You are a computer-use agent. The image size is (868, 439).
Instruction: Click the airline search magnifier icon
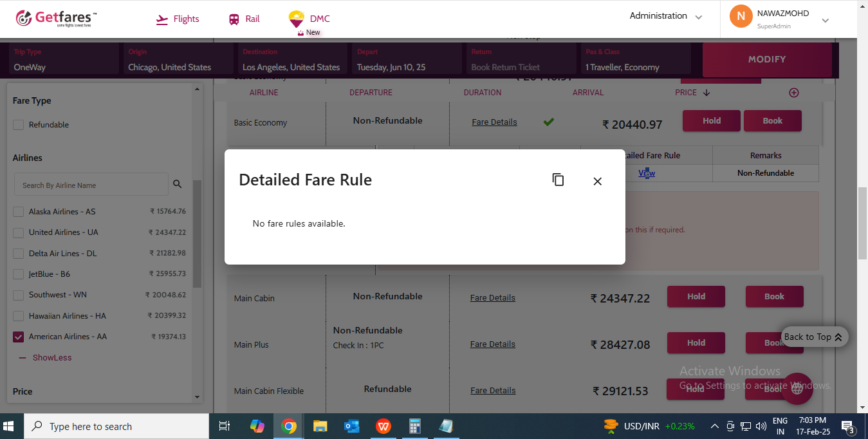(x=178, y=185)
